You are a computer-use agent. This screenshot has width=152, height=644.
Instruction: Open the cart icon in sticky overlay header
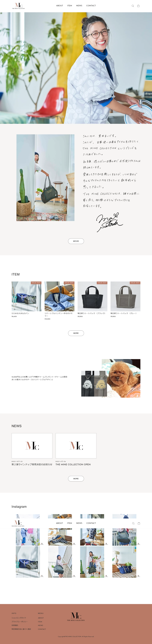tap(139, 523)
